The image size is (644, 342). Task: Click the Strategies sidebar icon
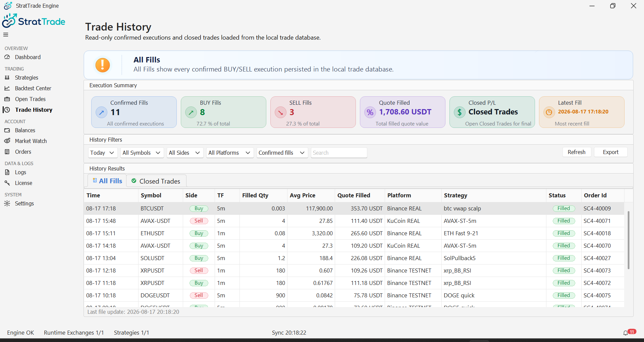7,78
